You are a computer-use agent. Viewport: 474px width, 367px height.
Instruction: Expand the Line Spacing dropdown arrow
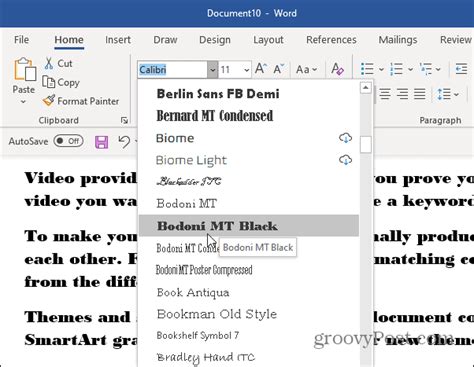click(456, 94)
